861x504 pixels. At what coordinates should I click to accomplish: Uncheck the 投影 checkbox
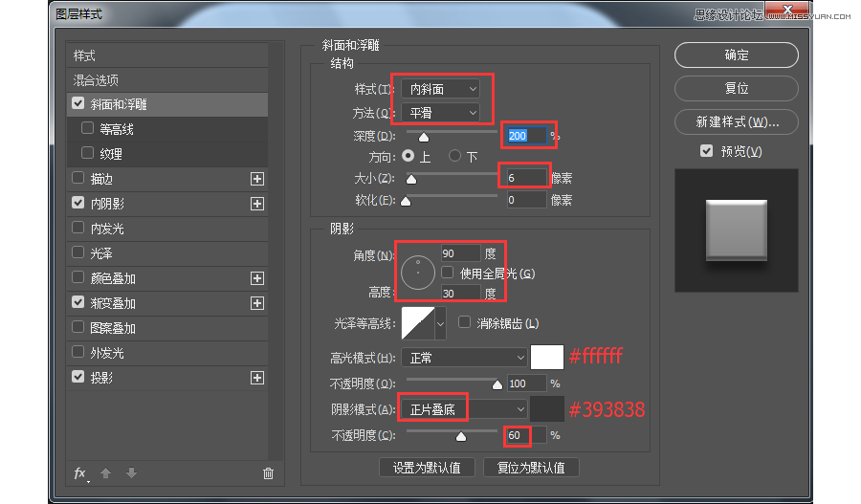[78, 377]
